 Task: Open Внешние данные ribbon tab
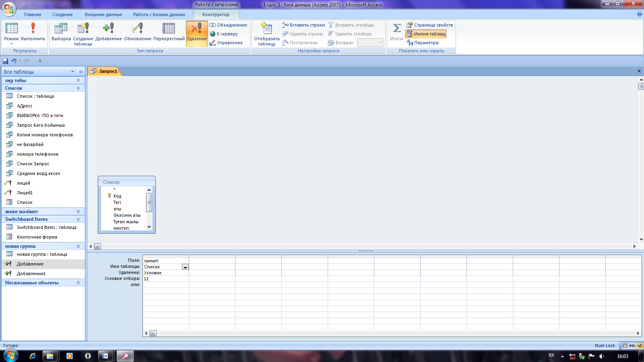103,14
